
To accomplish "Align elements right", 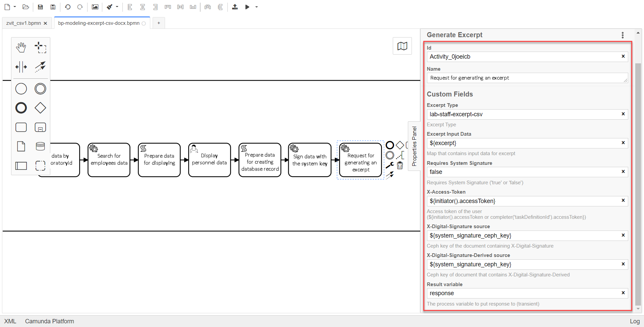I will (x=155, y=7).
